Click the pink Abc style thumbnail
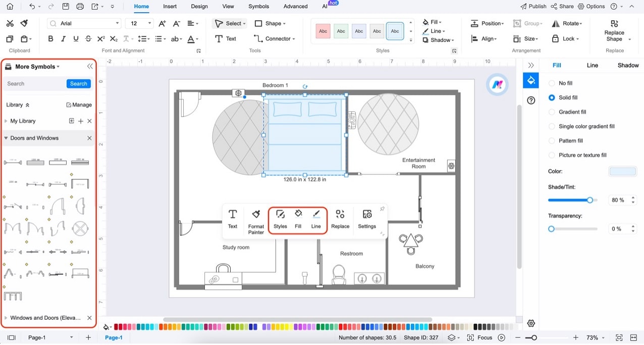This screenshot has width=644, height=345. click(323, 31)
